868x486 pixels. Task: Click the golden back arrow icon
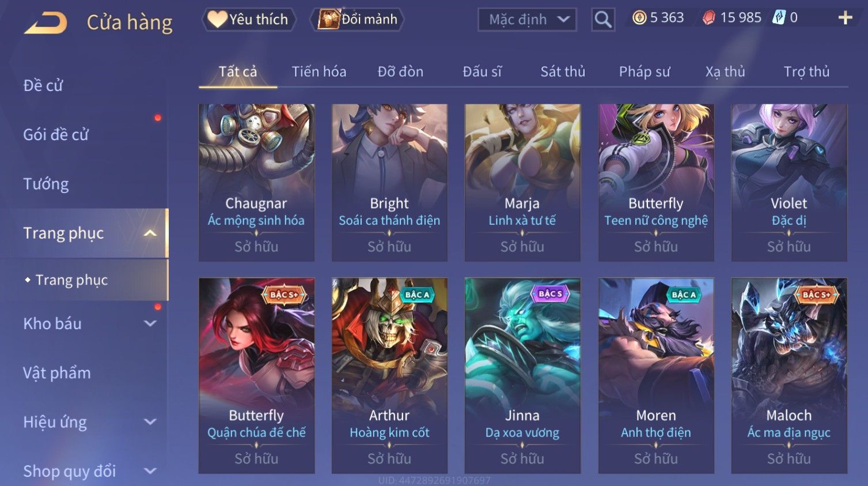[x=46, y=23]
